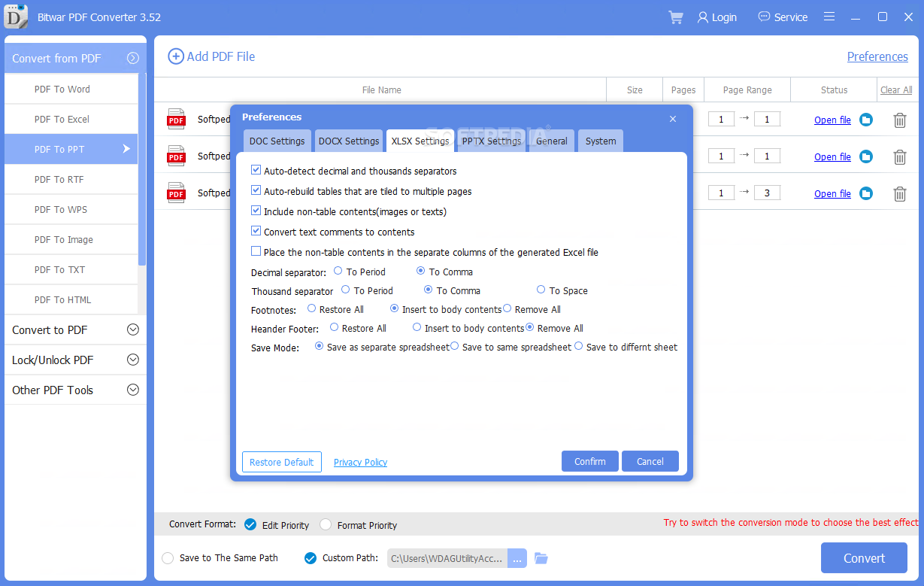Choose PDF To Word in sidebar
The width and height of the screenshot is (924, 586).
[x=71, y=89]
